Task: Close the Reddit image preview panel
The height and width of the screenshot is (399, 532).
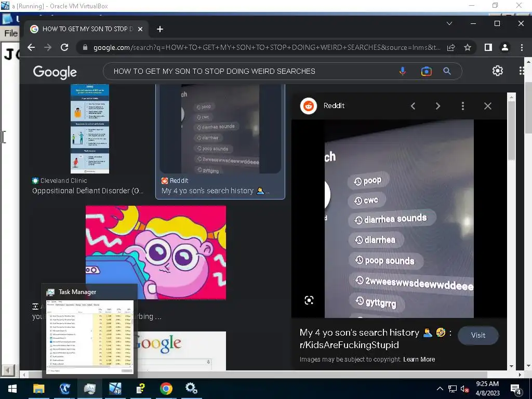Action: coord(487,106)
